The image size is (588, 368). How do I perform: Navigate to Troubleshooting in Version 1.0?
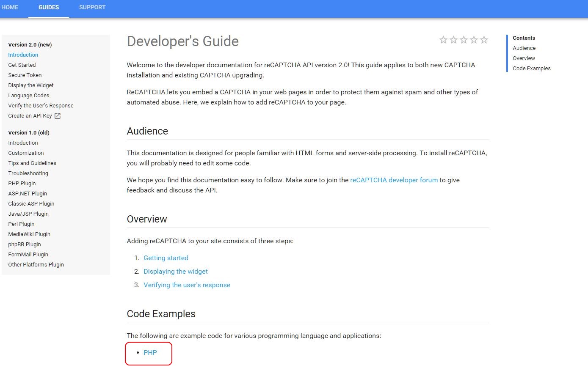coord(28,173)
